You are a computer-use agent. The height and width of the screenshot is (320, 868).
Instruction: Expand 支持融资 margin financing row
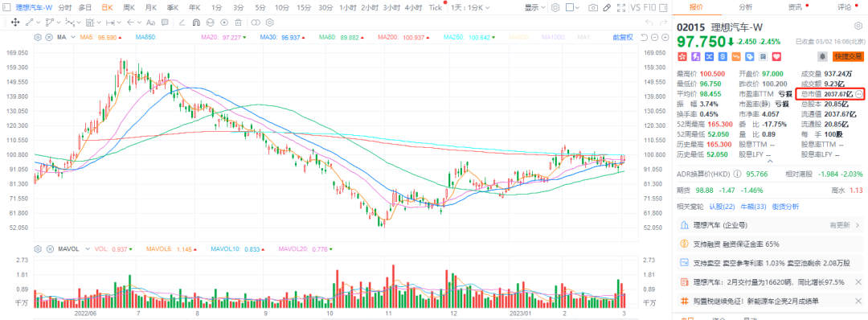tap(769, 244)
